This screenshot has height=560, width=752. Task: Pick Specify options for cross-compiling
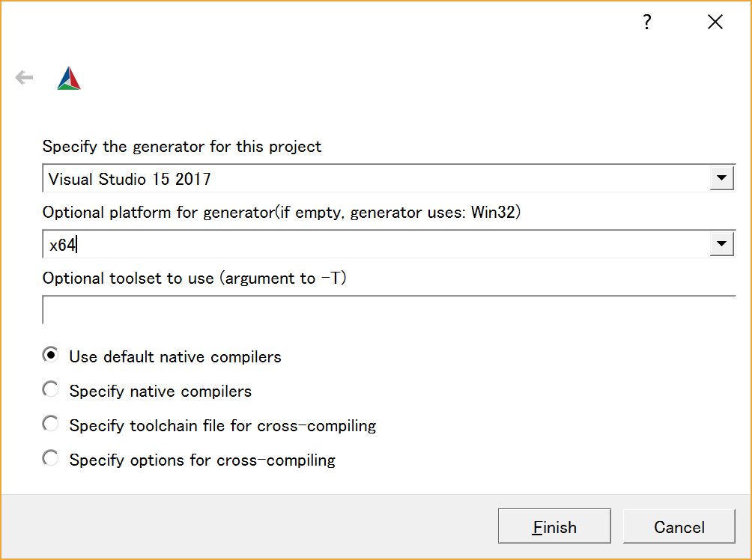[189, 460]
